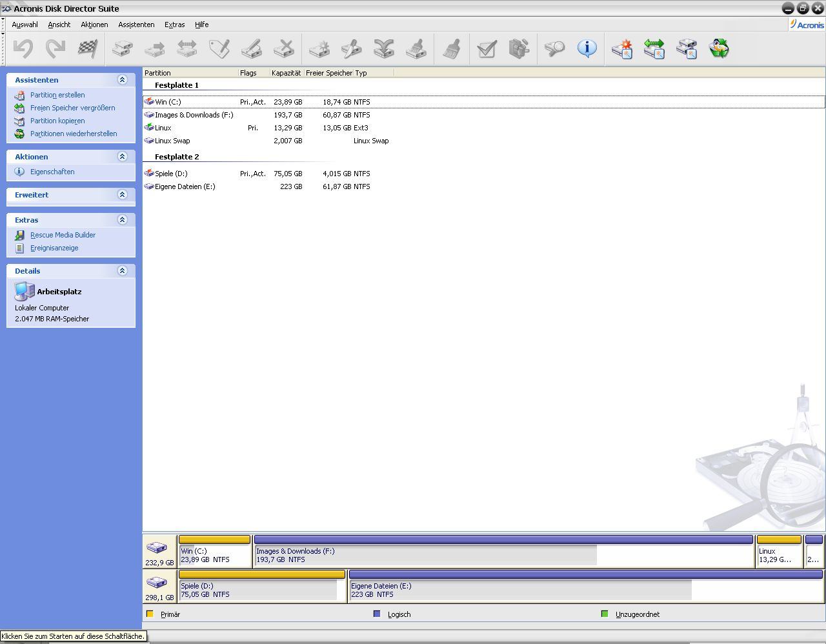Image resolution: width=826 pixels, height=644 pixels.
Task: Click the grey create partition star icon
Action: [319, 48]
